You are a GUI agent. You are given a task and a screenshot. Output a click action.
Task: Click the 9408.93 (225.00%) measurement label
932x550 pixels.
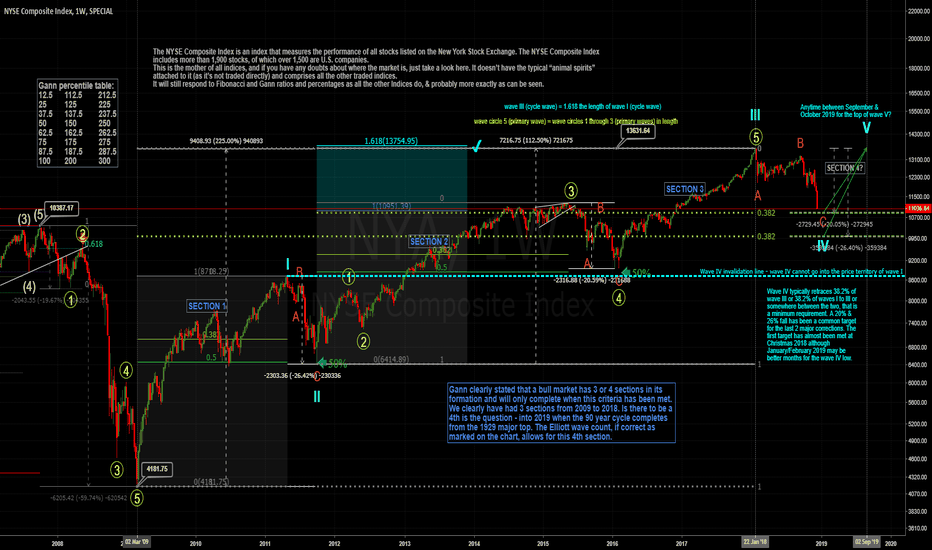click(x=226, y=141)
